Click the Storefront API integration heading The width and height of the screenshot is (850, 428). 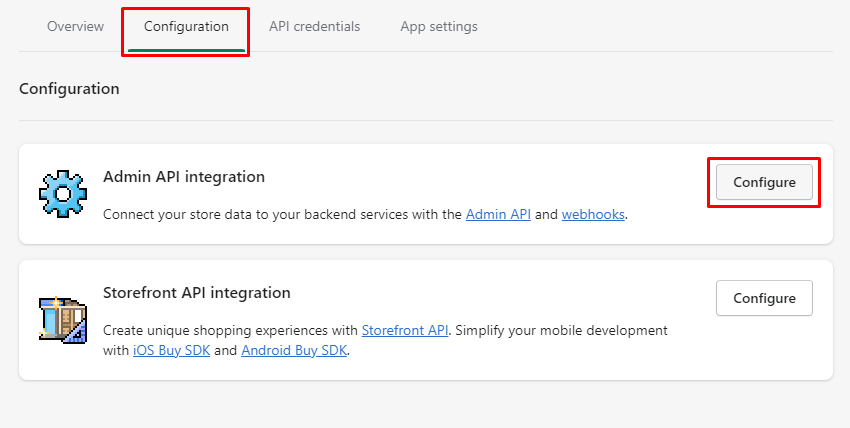(197, 293)
